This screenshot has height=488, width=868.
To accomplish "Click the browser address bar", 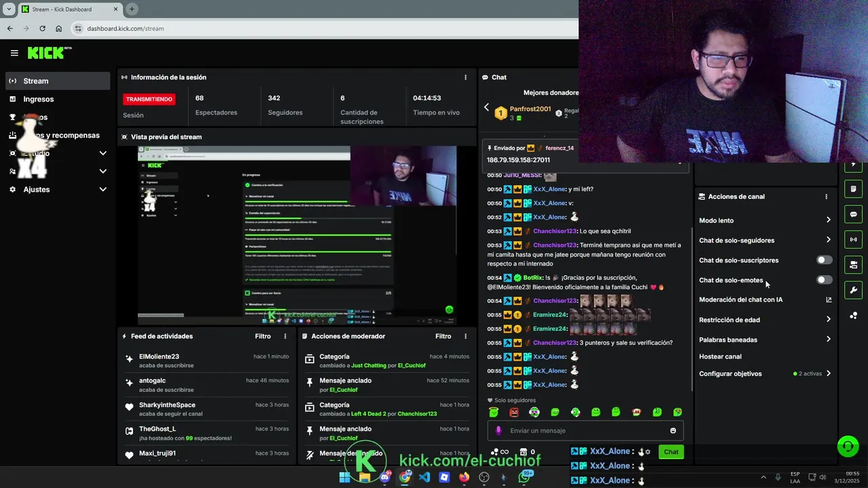I will 325,28.
